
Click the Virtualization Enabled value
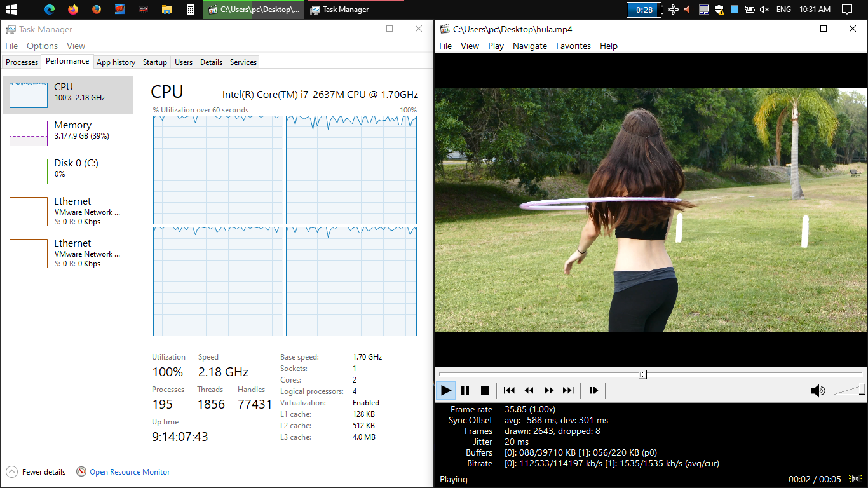(x=366, y=403)
